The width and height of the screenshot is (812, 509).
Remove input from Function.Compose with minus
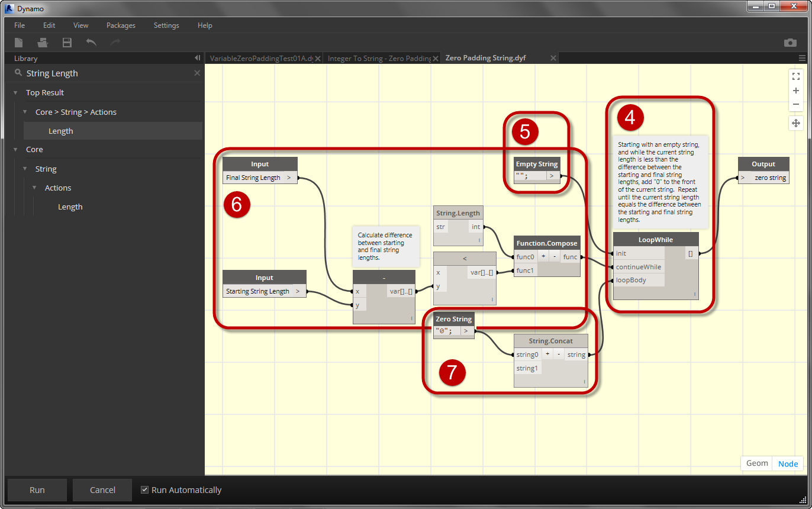[x=554, y=257]
